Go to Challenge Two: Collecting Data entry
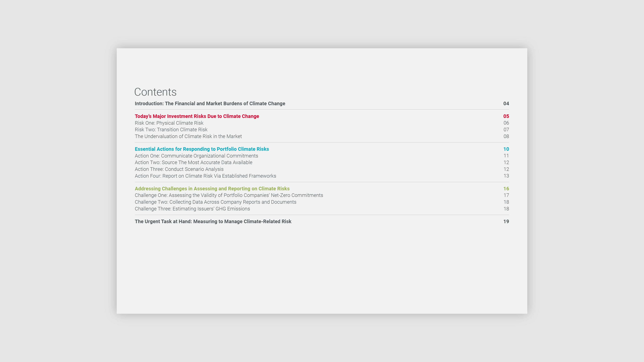644x362 pixels. [216, 202]
